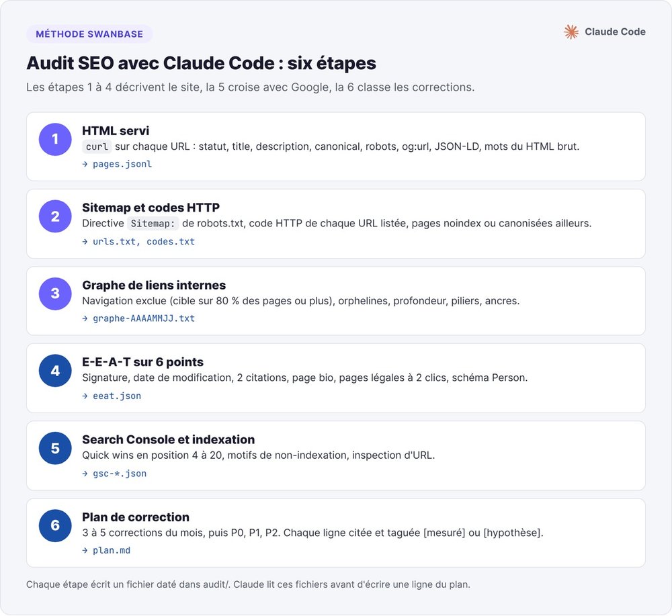The image size is (672, 616).
Task: Click the MÉTHODE SWANBASE badge
Action: click(89, 34)
